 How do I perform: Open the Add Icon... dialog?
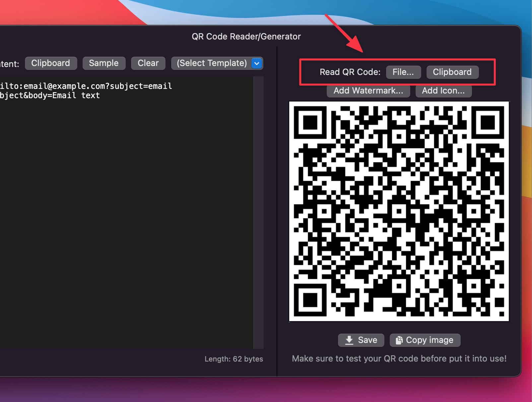click(x=443, y=91)
